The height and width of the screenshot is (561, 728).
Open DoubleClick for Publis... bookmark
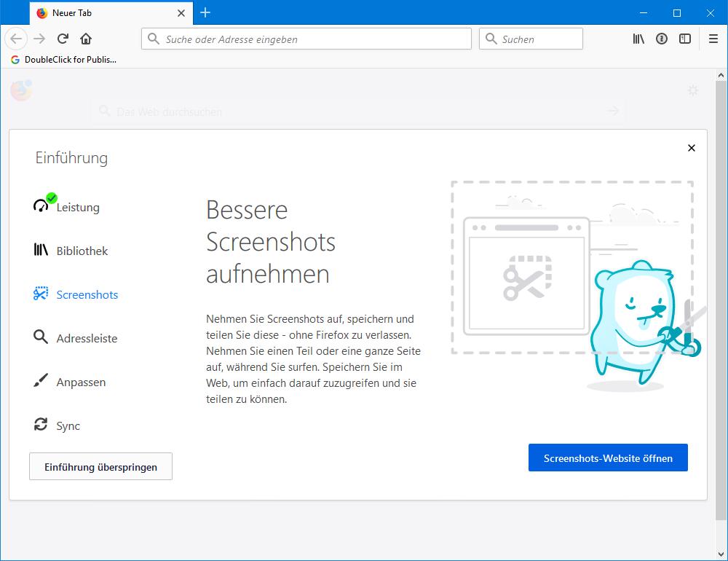click(x=63, y=60)
